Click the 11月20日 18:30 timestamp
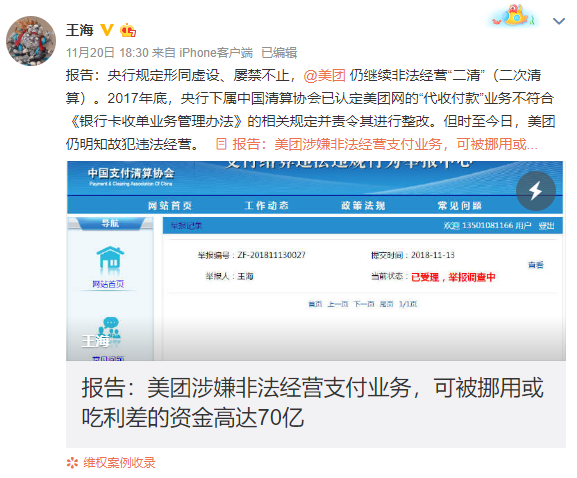The width and height of the screenshot is (577, 478). tap(107, 53)
